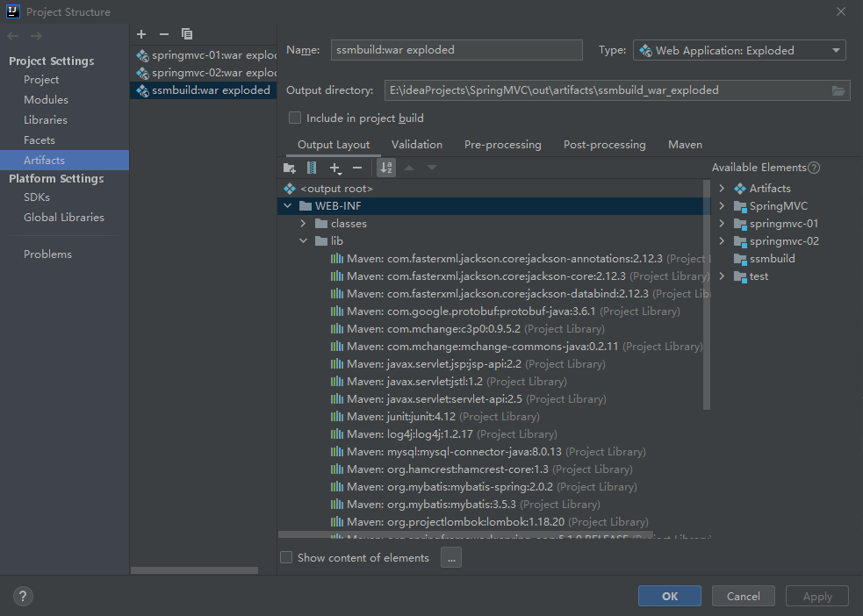863x616 pixels.
Task: Remove element from output layout toolbar
Action: click(x=357, y=168)
